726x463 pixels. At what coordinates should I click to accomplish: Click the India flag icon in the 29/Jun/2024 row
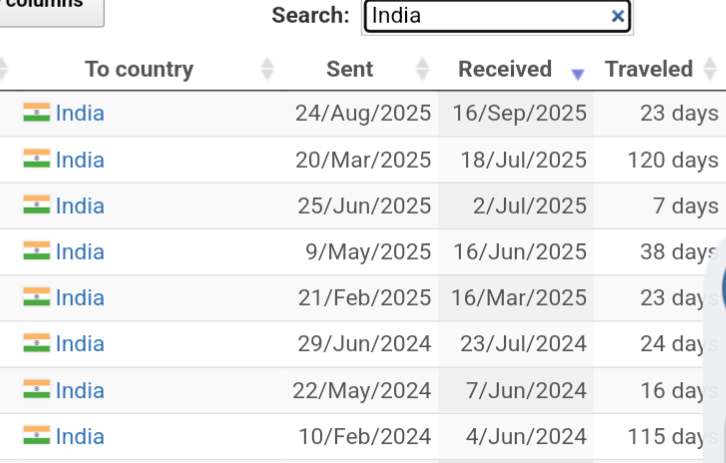click(37, 343)
